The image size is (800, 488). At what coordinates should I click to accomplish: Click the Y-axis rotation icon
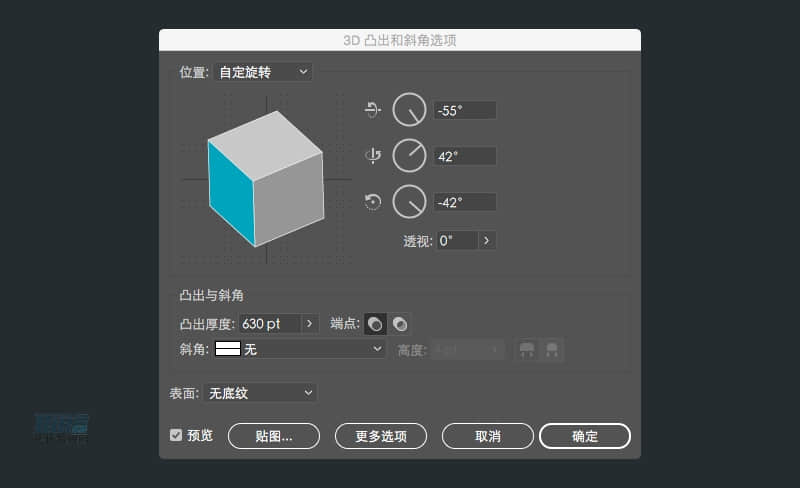(x=374, y=156)
